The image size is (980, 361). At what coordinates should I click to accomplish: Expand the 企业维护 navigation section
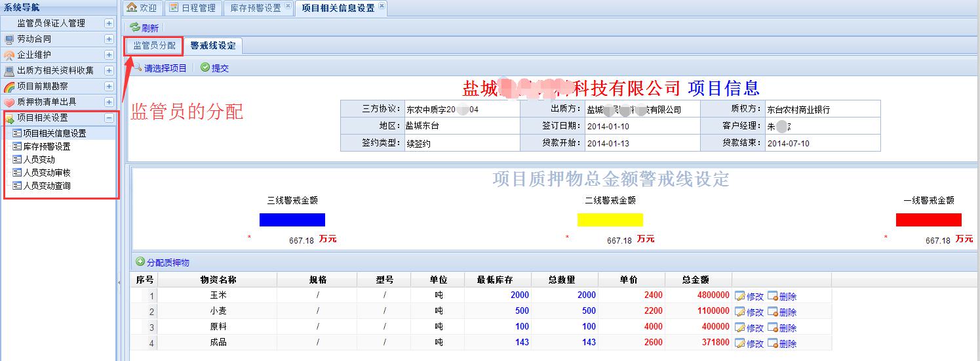click(109, 55)
